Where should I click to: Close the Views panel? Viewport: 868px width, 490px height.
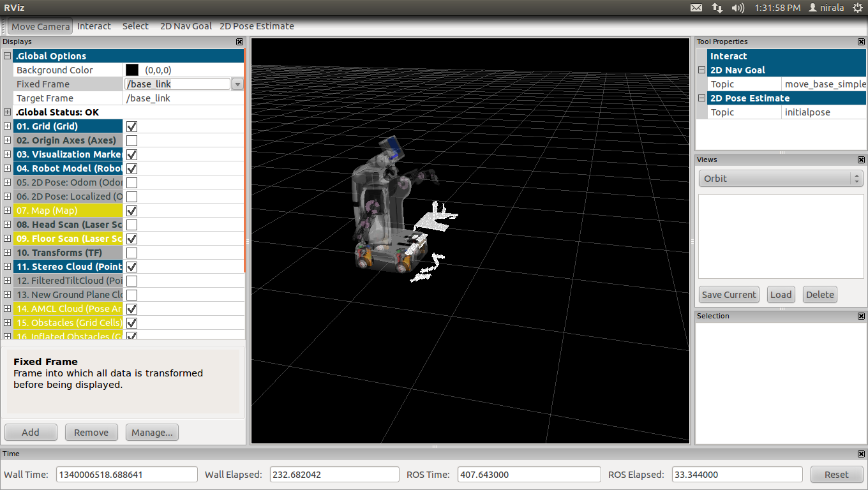click(x=861, y=160)
